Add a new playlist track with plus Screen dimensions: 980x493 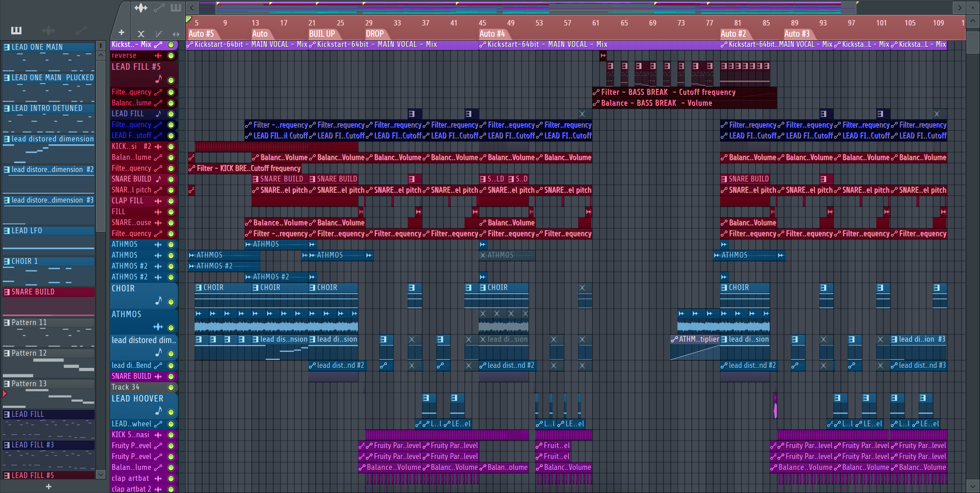(121, 33)
